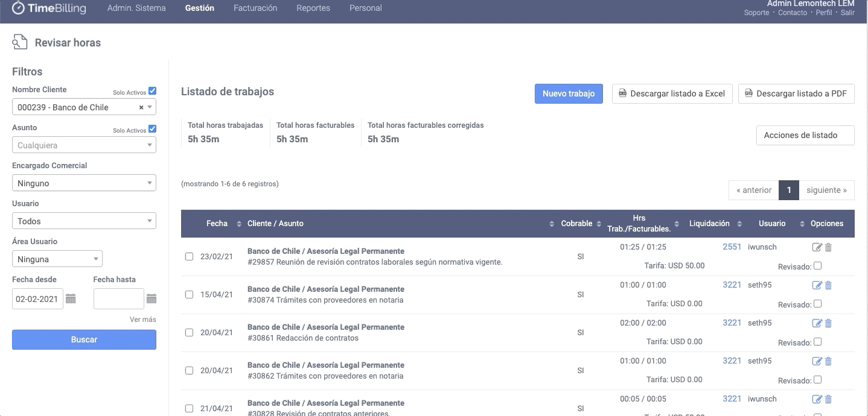Delete work entry #29857

[x=828, y=247]
